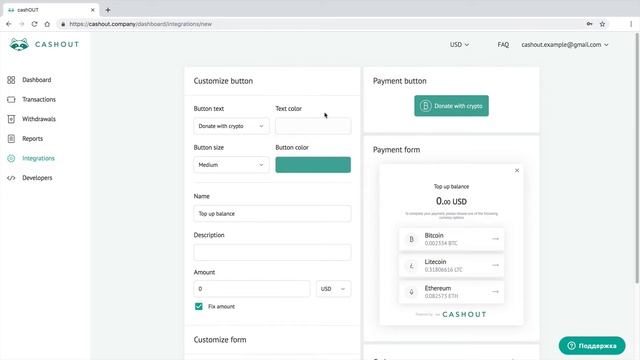Click the Dashboard grid icon
Viewport: 640px width, 360px height.
tap(11, 80)
